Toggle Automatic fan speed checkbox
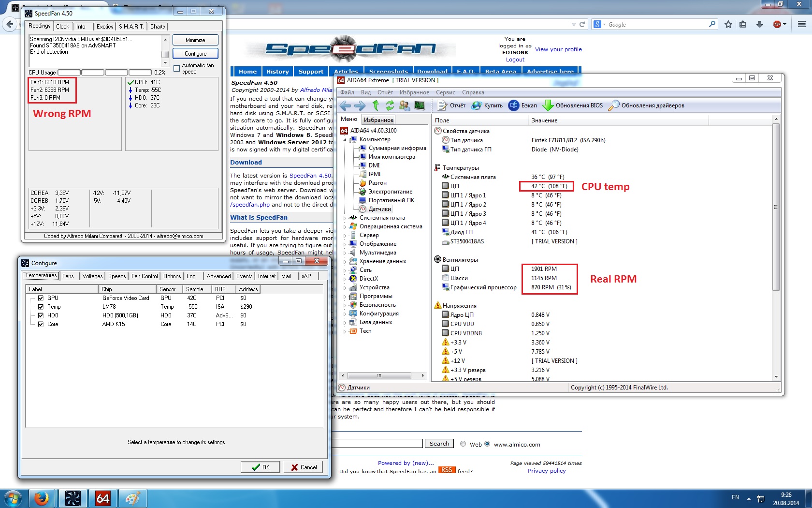 pos(176,68)
